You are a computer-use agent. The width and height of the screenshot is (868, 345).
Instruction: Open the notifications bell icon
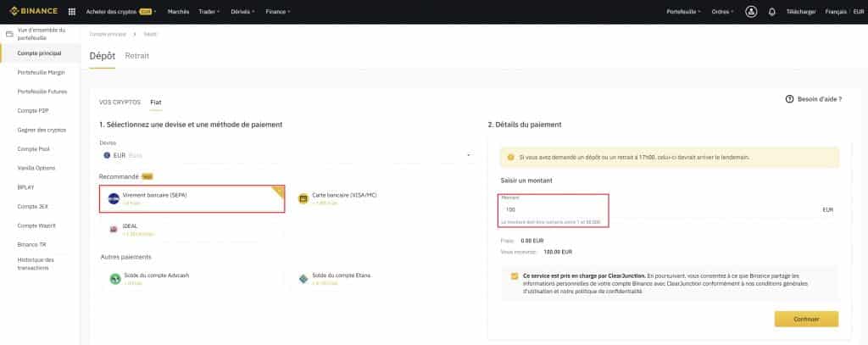click(x=771, y=11)
